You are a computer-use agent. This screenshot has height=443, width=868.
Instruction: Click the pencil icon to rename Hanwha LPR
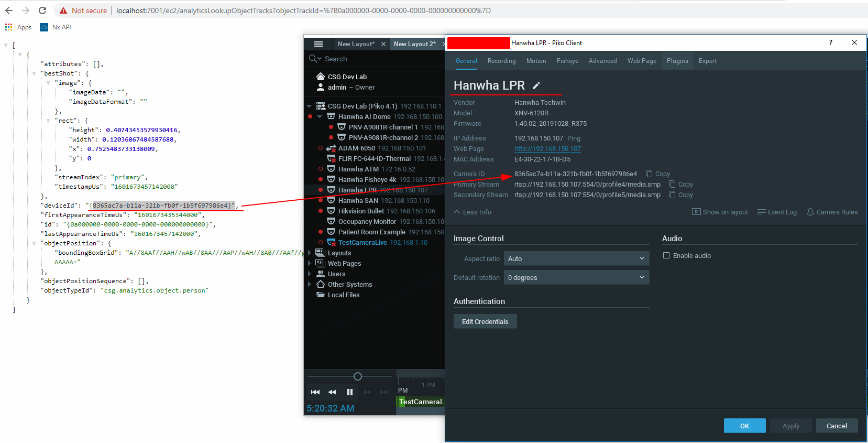tap(536, 85)
